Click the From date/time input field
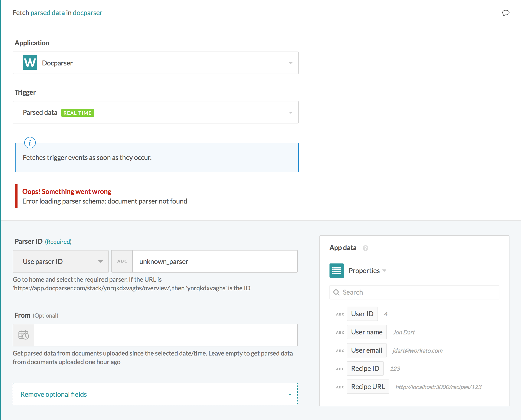This screenshot has height=420, width=521. [167, 335]
